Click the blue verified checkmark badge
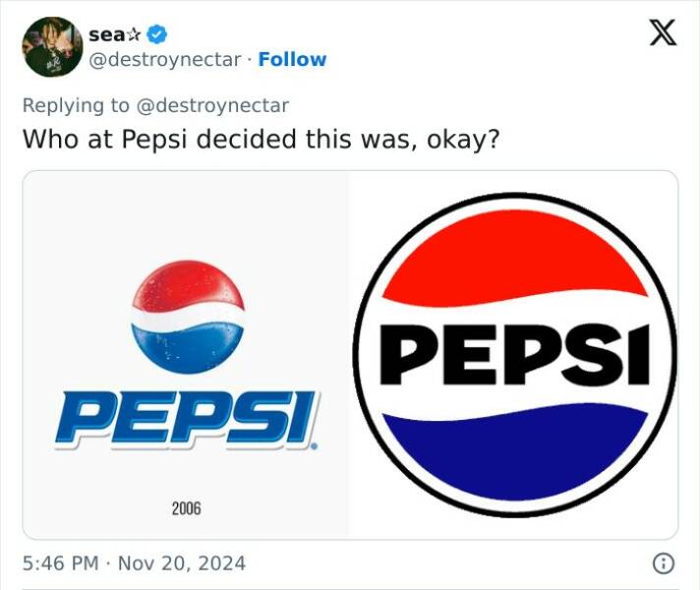700x590 pixels. point(154,33)
